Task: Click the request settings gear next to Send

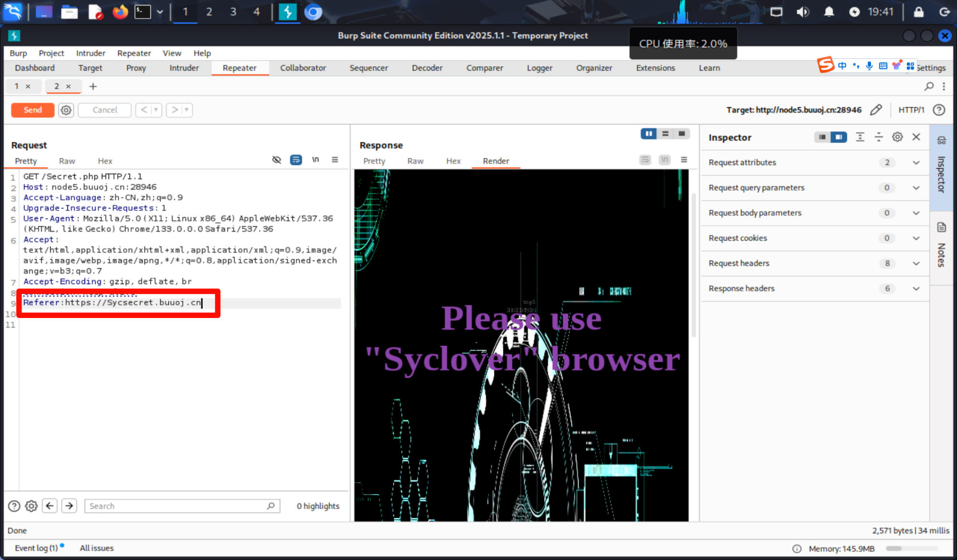Action: 66,110
